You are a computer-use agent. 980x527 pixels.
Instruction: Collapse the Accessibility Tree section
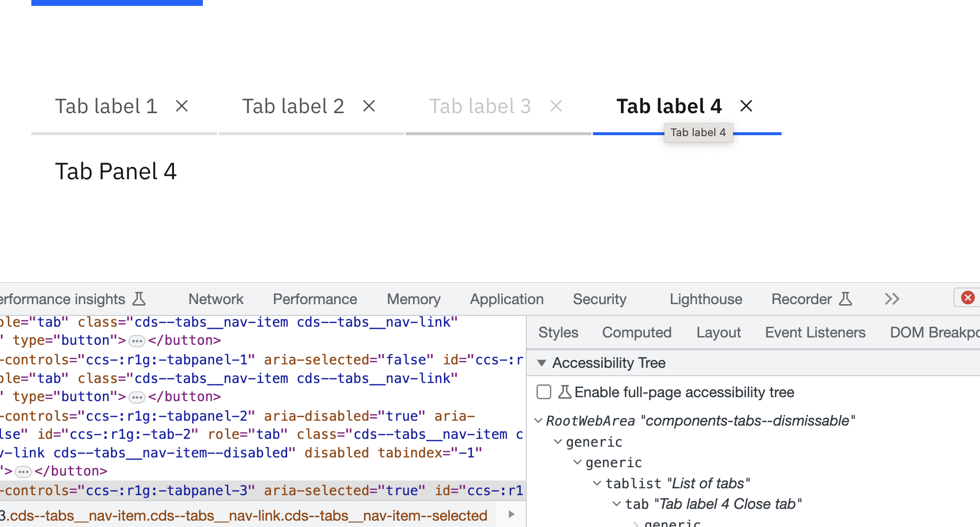541,363
